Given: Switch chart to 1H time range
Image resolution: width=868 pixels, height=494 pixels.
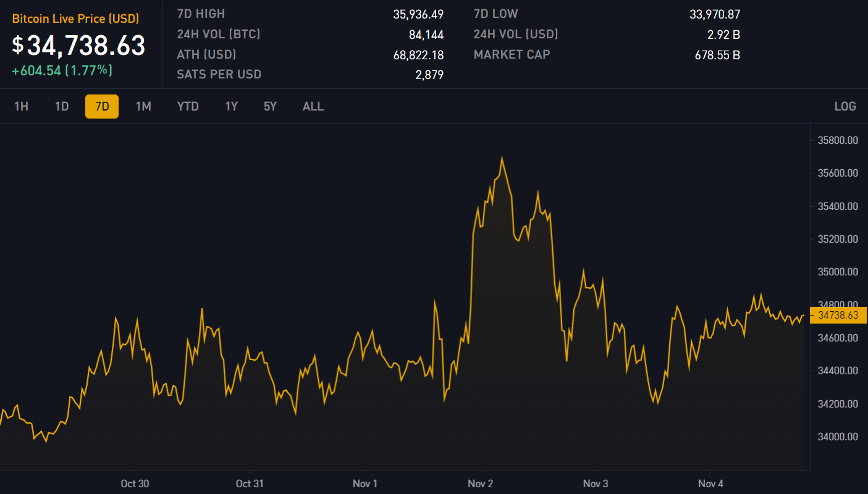Looking at the screenshot, I should point(21,106).
